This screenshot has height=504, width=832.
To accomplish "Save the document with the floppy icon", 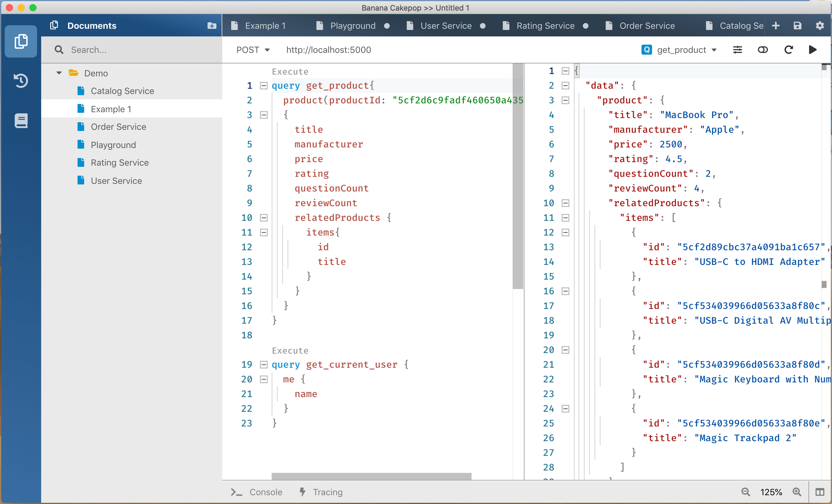I will [797, 26].
